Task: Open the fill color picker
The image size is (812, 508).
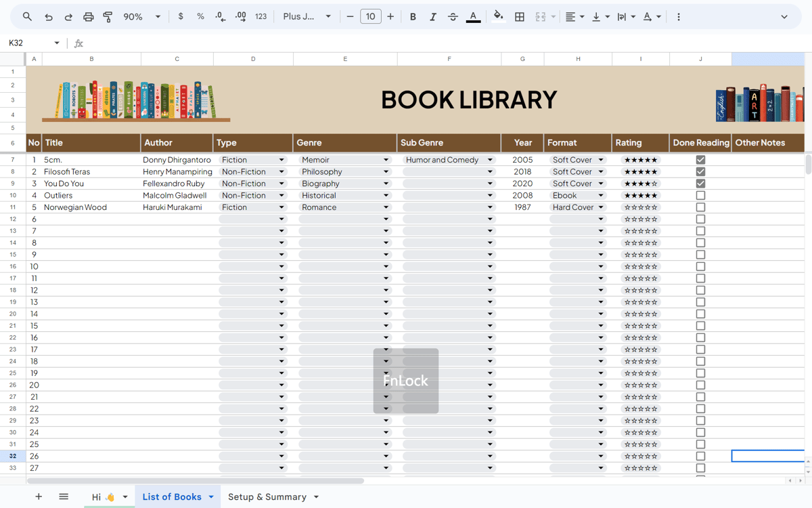Action: pos(499,17)
